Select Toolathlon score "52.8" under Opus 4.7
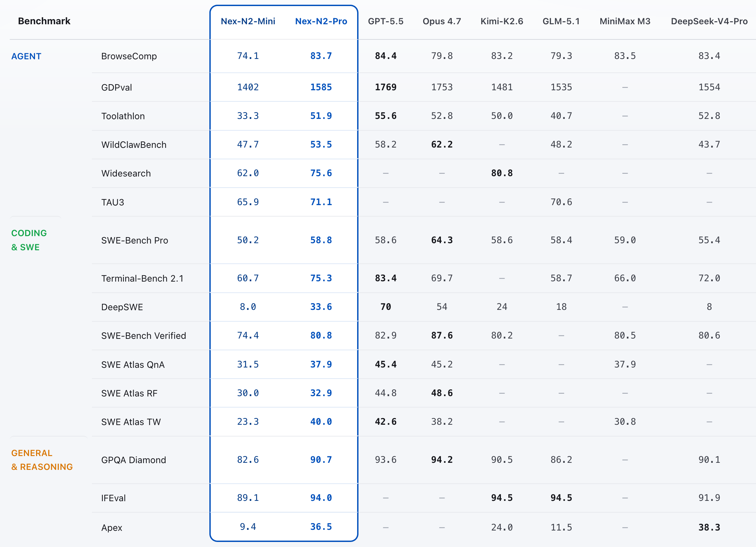Viewport: 756px width, 547px height. [442, 116]
